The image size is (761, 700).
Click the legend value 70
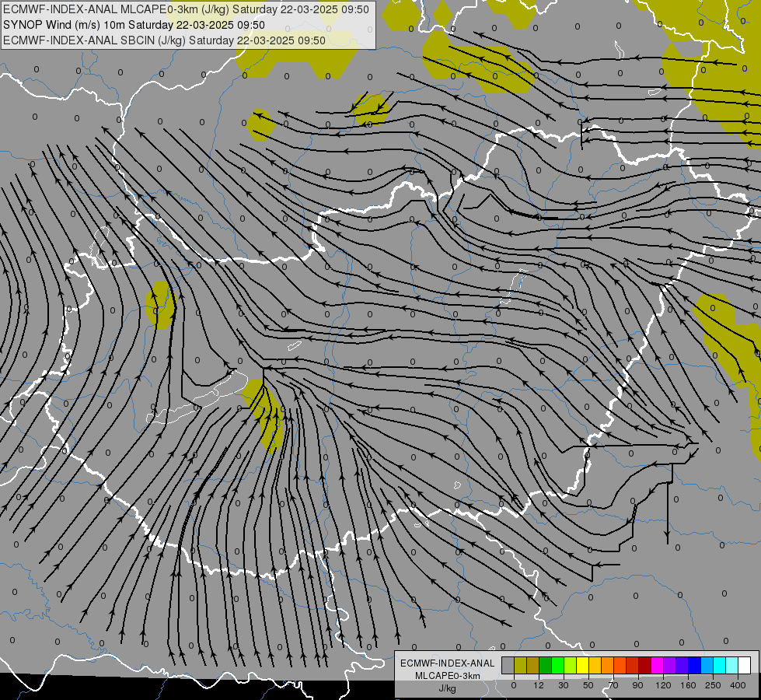[x=613, y=685]
